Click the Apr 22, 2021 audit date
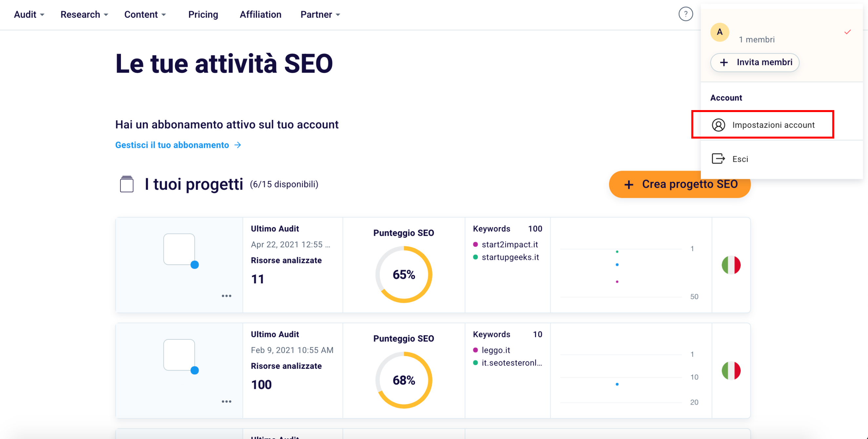 (x=290, y=244)
